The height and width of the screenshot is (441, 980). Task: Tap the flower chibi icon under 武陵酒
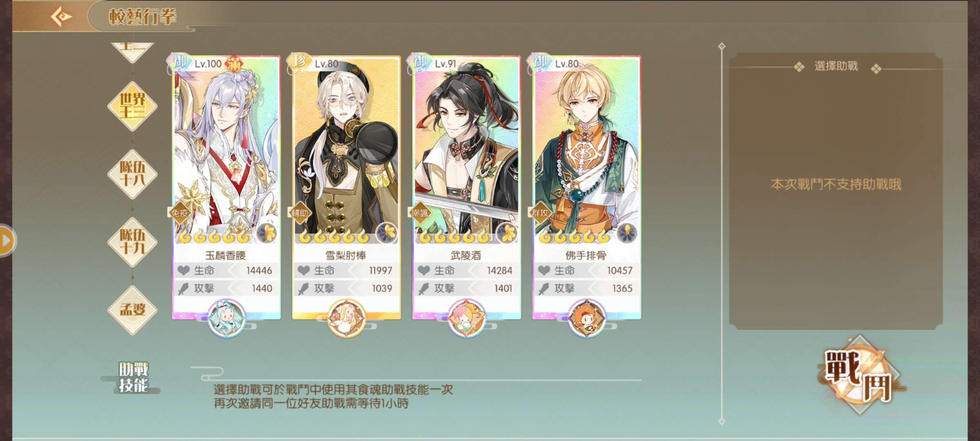(466, 318)
